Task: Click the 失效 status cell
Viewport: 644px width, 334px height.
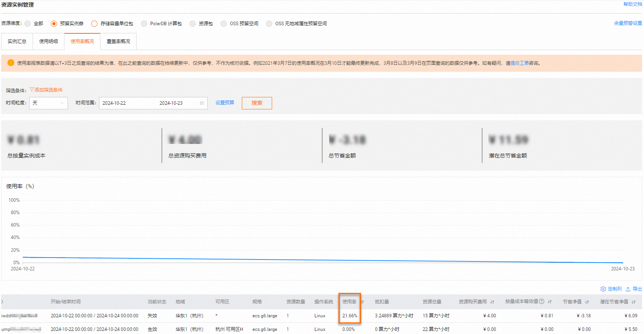Action: coord(152,316)
